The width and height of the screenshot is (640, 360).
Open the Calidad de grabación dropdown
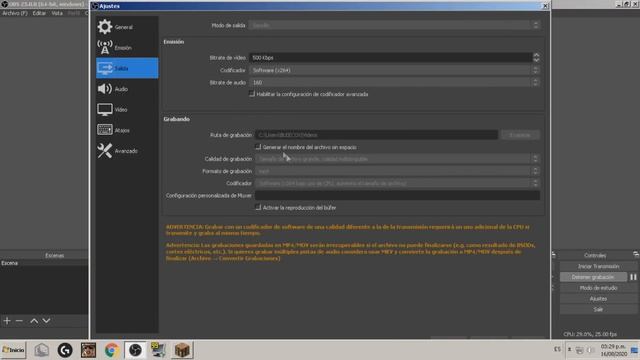pos(398,159)
